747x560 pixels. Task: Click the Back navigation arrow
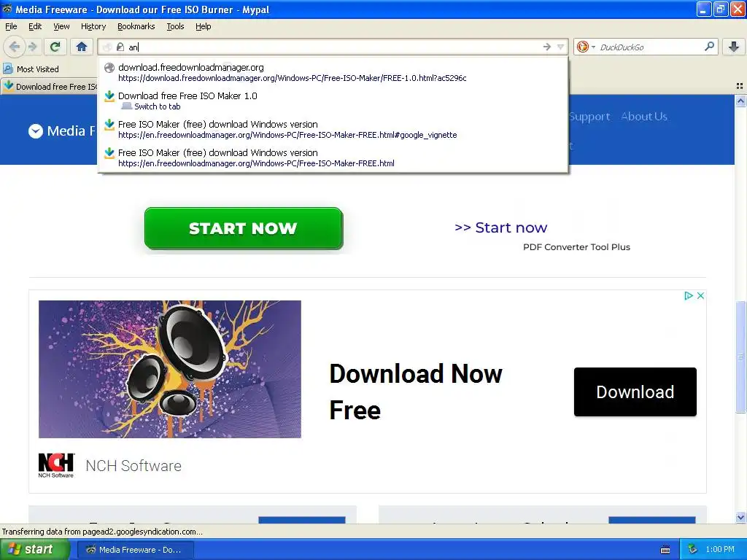[14, 47]
